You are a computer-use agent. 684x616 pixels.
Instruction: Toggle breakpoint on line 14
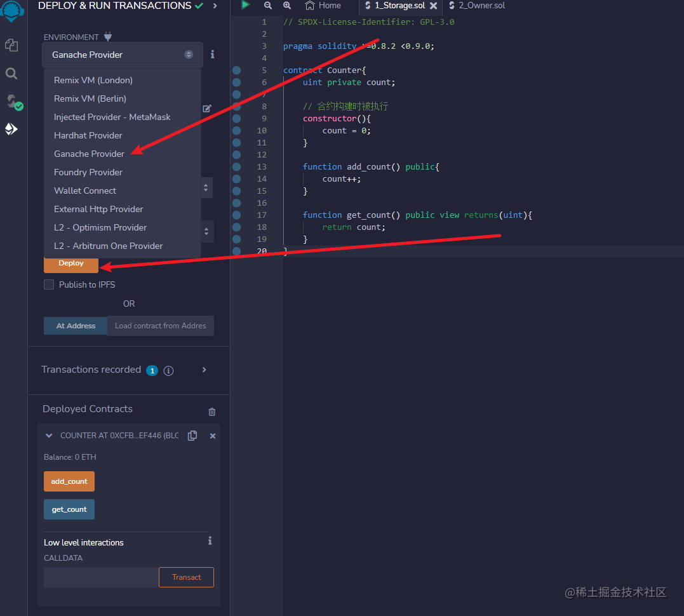pos(236,178)
